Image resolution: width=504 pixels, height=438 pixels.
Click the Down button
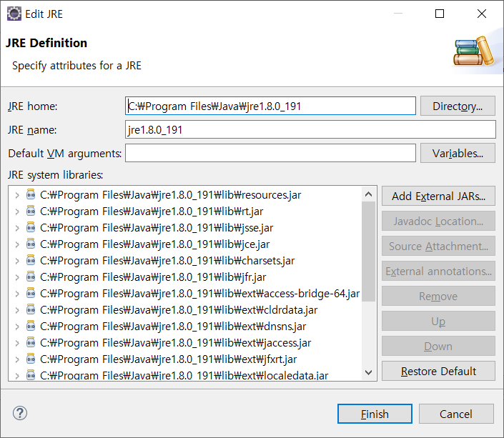438,346
